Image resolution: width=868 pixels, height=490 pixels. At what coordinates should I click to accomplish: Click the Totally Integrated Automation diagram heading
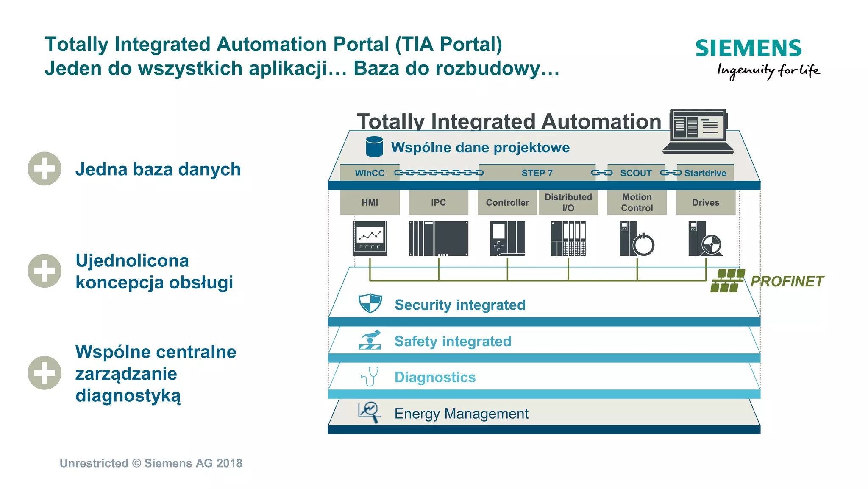click(x=509, y=121)
